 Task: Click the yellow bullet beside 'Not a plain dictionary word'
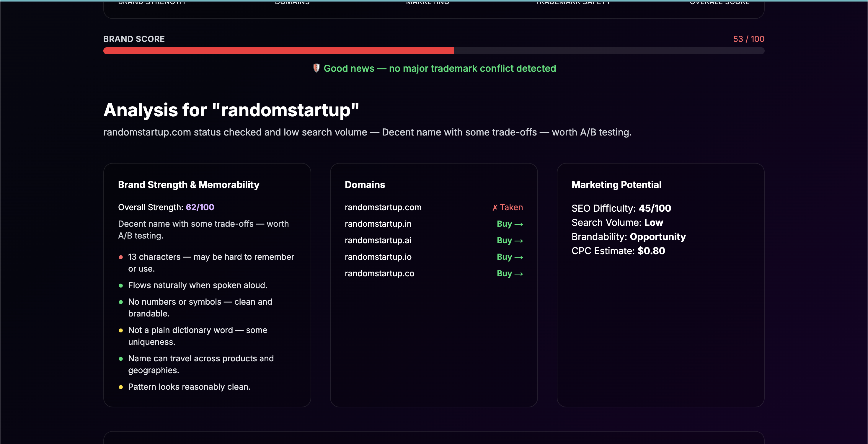click(x=121, y=330)
